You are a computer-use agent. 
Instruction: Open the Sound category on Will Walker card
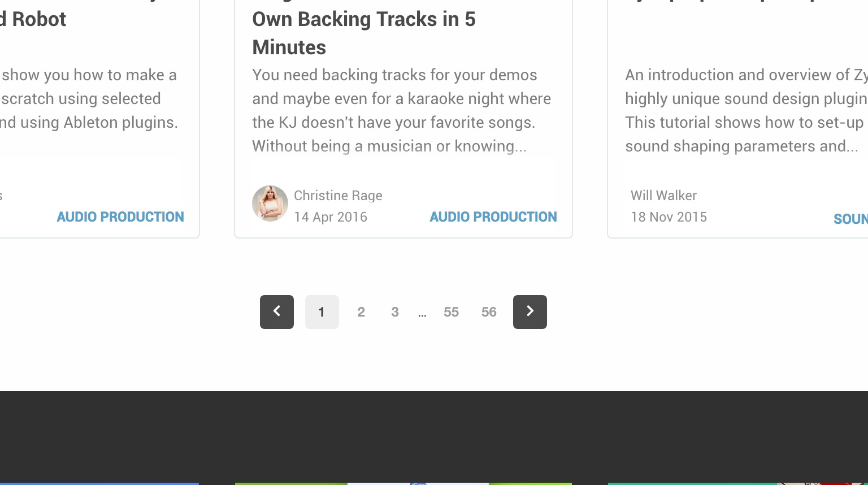(850, 219)
